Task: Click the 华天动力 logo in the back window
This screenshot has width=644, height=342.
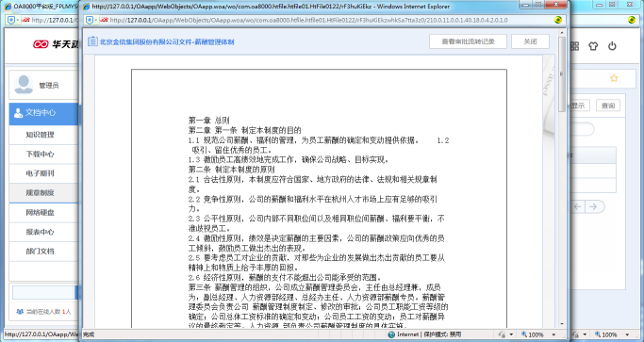Action: pos(56,44)
